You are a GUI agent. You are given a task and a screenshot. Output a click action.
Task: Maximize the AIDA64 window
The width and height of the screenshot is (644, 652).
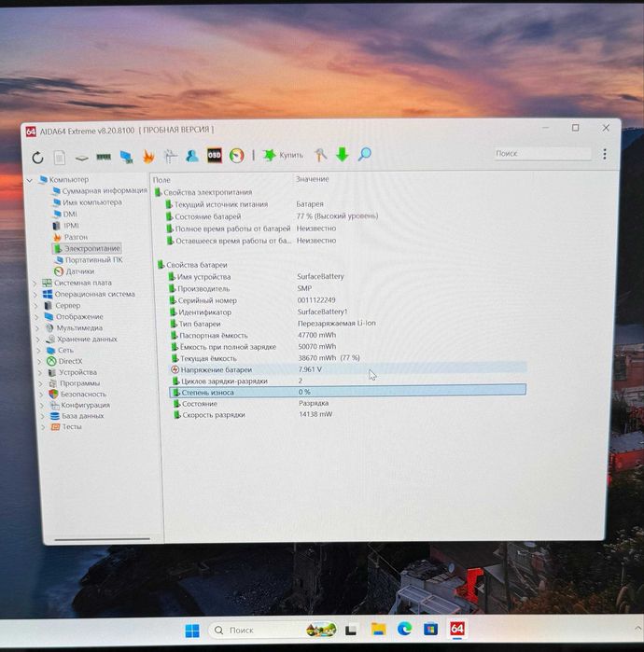tap(575, 128)
